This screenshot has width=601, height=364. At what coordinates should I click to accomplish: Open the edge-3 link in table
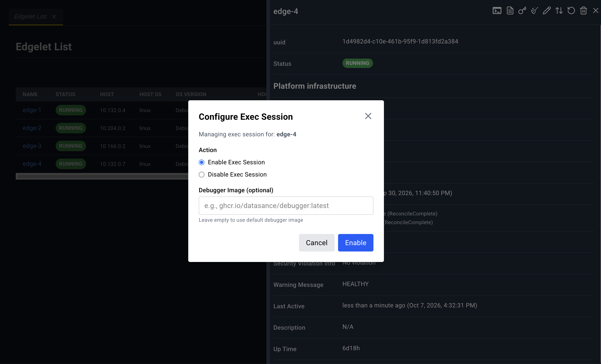pyautogui.click(x=32, y=146)
